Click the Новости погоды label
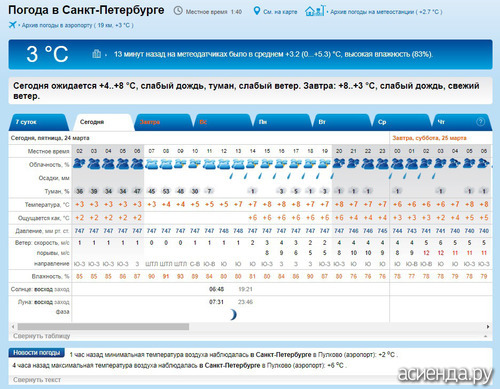 tap(37, 353)
